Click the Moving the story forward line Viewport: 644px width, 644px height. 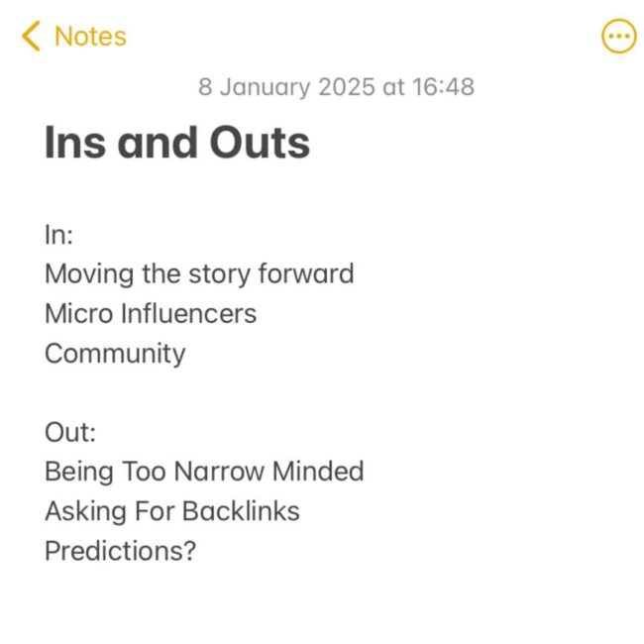pyautogui.click(x=199, y=273)
